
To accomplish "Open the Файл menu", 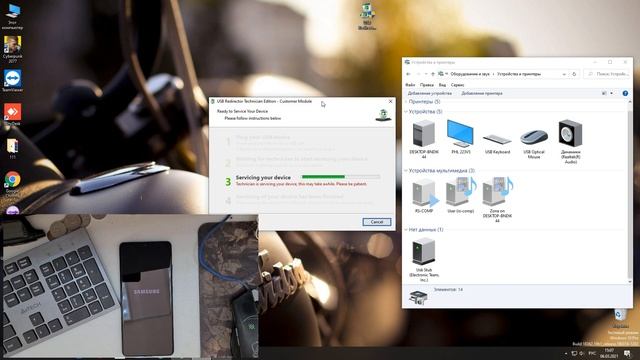I will (410, 85).
